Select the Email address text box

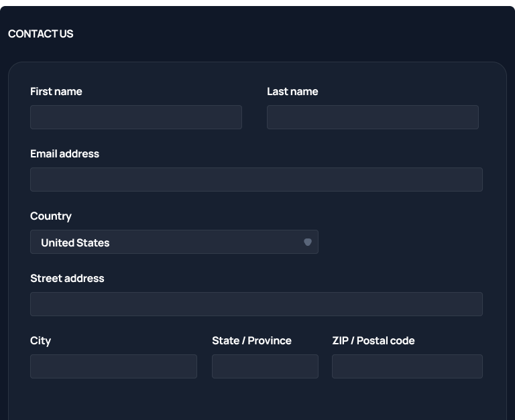click(256, 180)
